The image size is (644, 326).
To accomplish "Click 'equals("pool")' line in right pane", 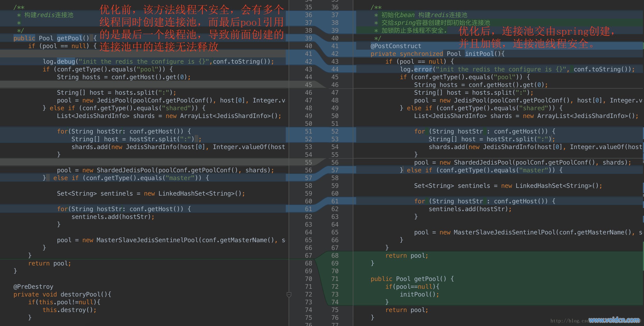I will [465, 77].
